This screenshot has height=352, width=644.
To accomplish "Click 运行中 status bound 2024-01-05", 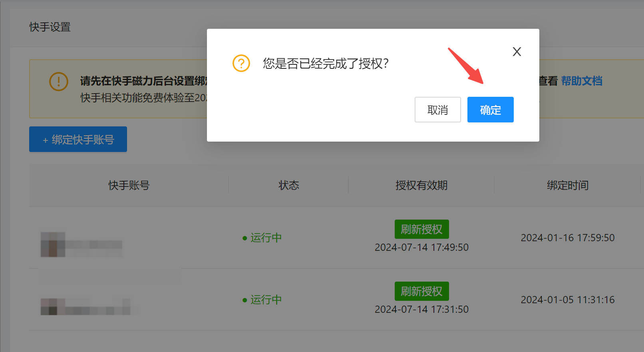I will [262, 300].
